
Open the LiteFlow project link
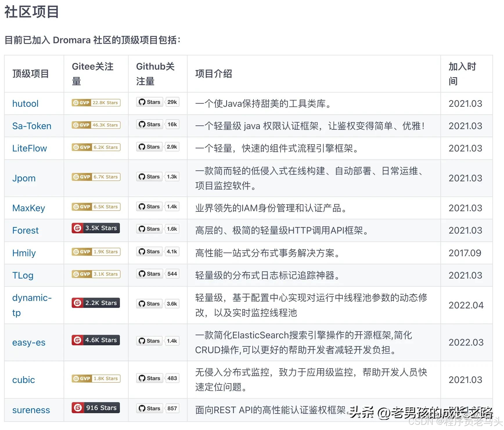click(29, 148)
